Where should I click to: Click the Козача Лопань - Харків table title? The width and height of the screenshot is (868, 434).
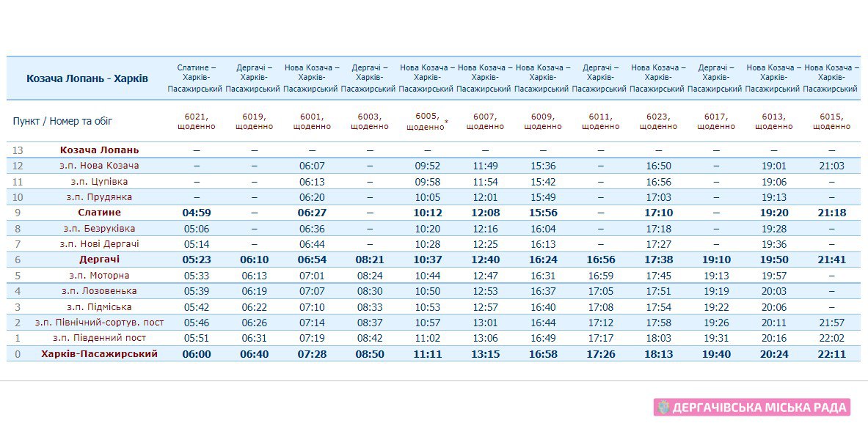click(87, 78)
